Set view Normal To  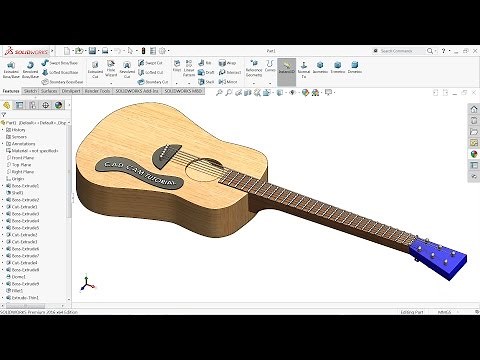303,70
